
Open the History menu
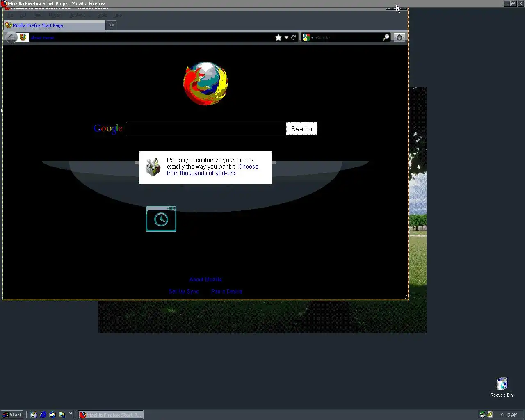click(x=55, y=15)
